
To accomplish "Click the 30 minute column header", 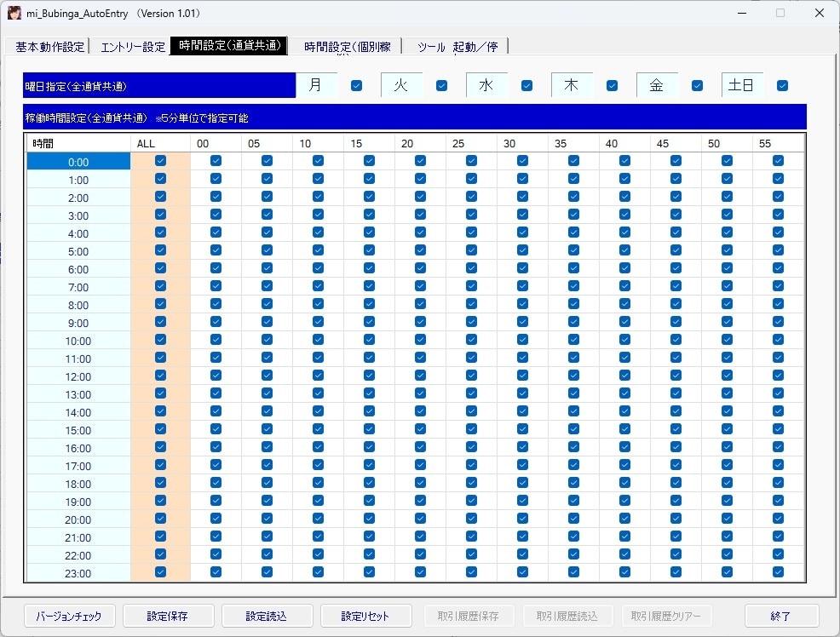I will [522, 143].
